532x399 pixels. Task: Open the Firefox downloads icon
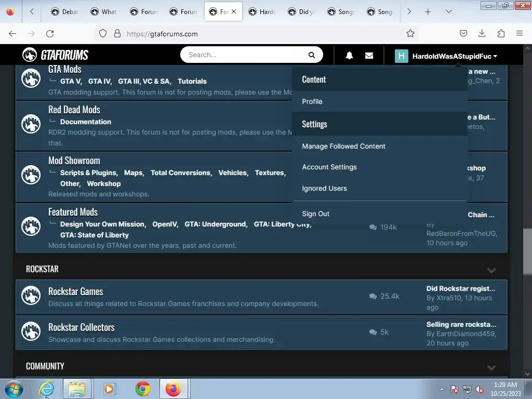point(482,33)
